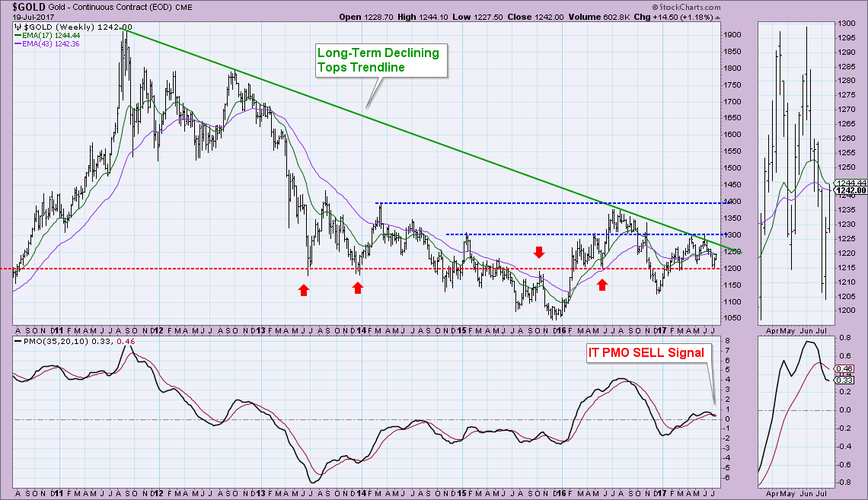The width and height of the screenshot is (868, 500).
Task: Click the 1900 label on the price axis
Action: (732, 35)
